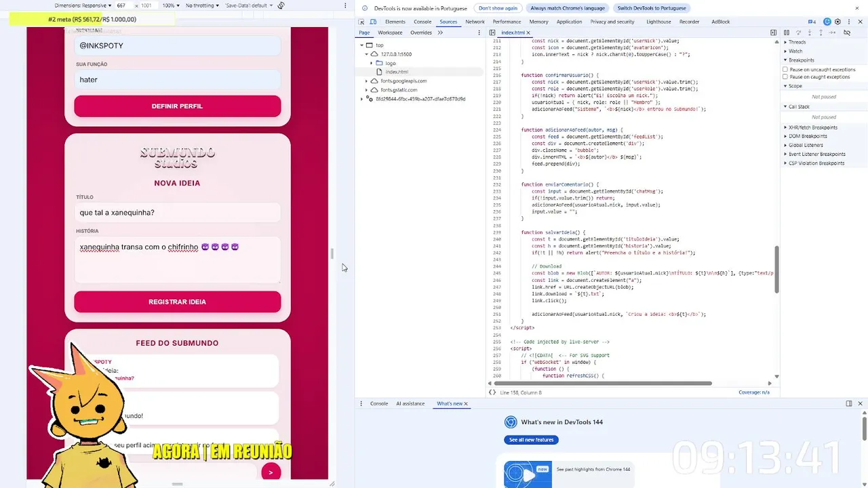Click the step into icon
868x488 pixels.
point(809,33)
